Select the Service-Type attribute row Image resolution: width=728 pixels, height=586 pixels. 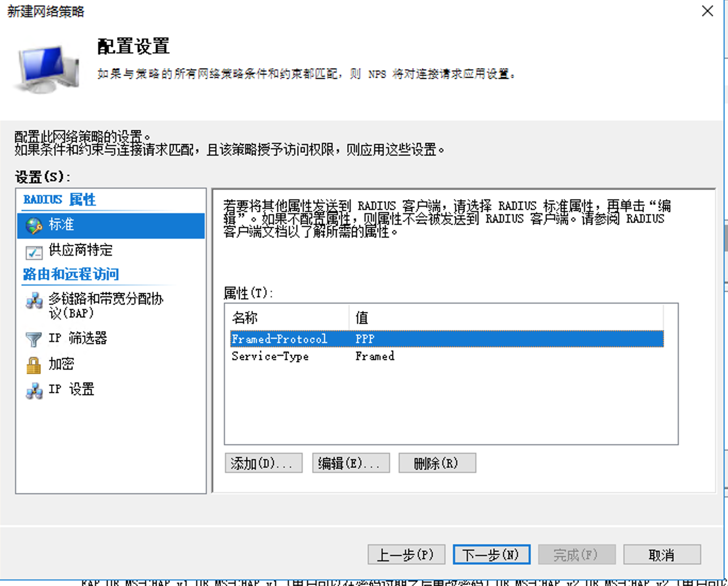pos(447,356)
